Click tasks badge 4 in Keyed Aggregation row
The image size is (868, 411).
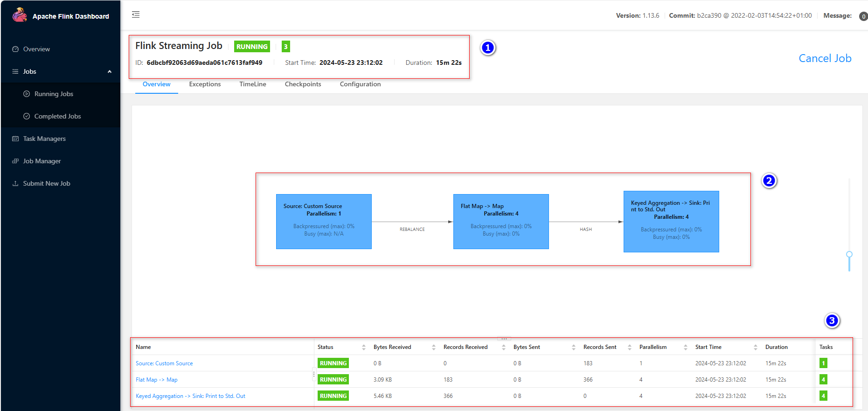823,396
